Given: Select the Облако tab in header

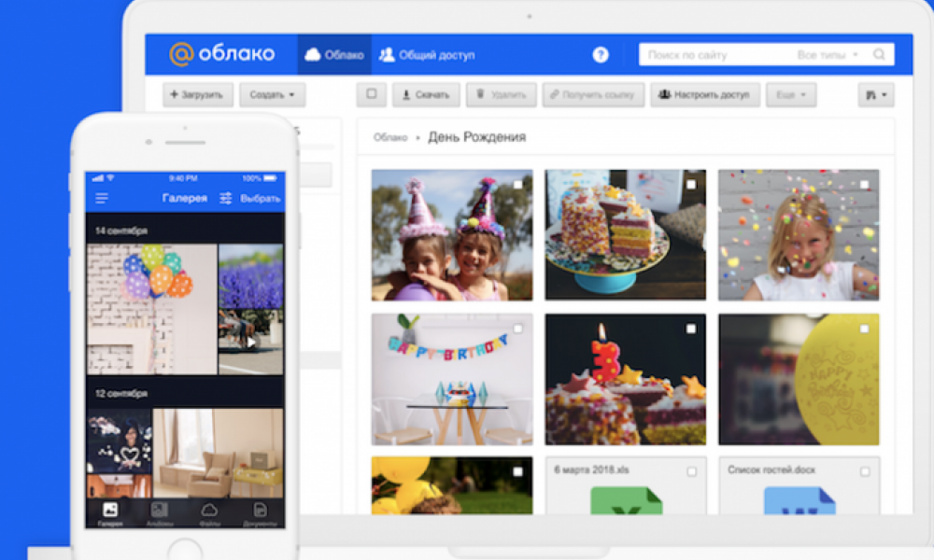Looking at the screenshot, I should coord(334,55).
